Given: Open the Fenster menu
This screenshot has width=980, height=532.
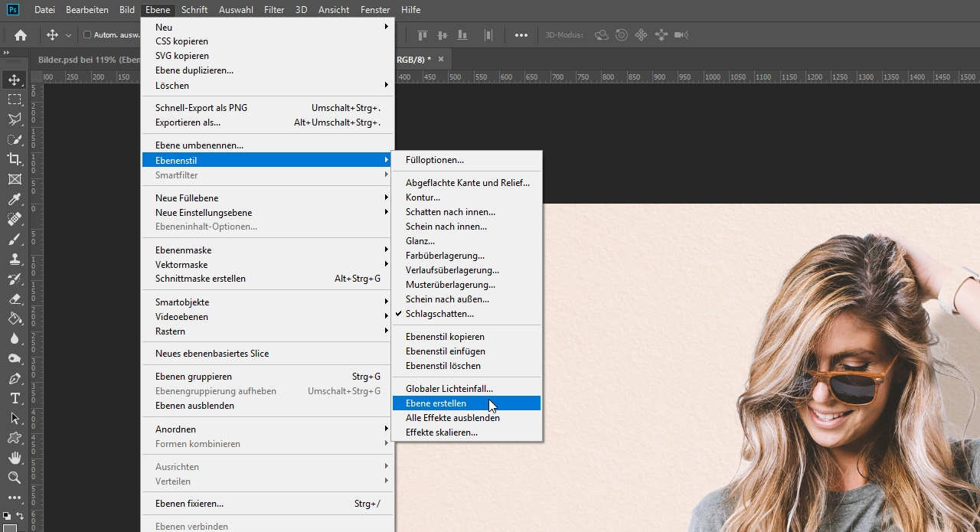Looking at the screenshot, I should (375, 10).
